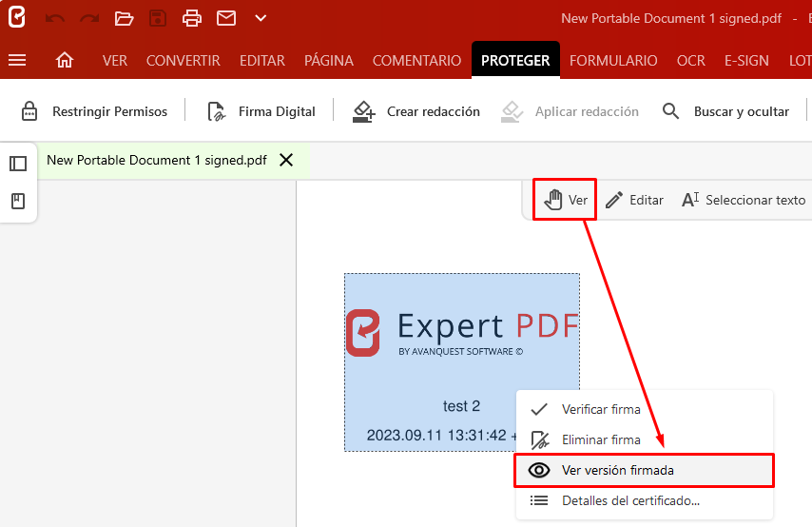Save the document with the floppy icon
This screenshot has width=812, height=527.
pos(158,19)
